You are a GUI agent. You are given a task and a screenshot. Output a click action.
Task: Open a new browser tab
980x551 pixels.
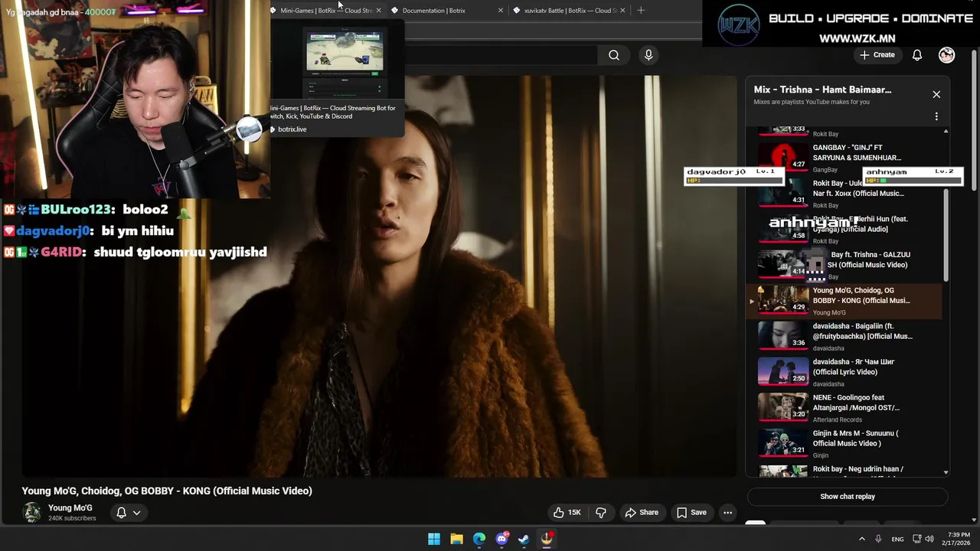(x=641, y=11)
